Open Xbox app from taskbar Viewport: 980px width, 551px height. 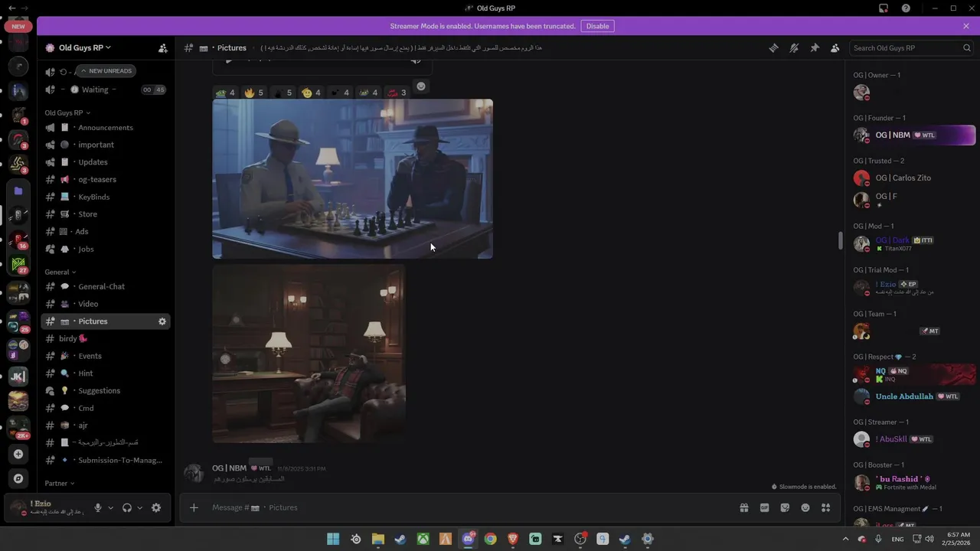(423, 539)
